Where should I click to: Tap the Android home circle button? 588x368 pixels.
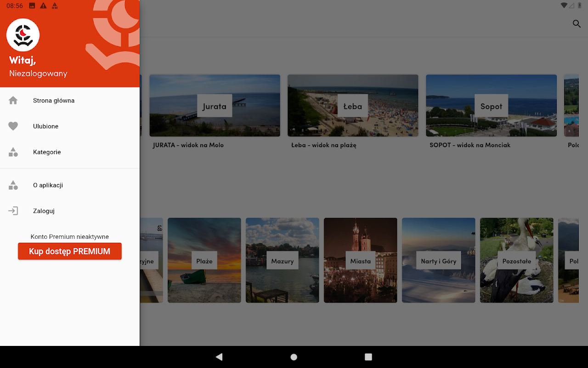[294, 357]
